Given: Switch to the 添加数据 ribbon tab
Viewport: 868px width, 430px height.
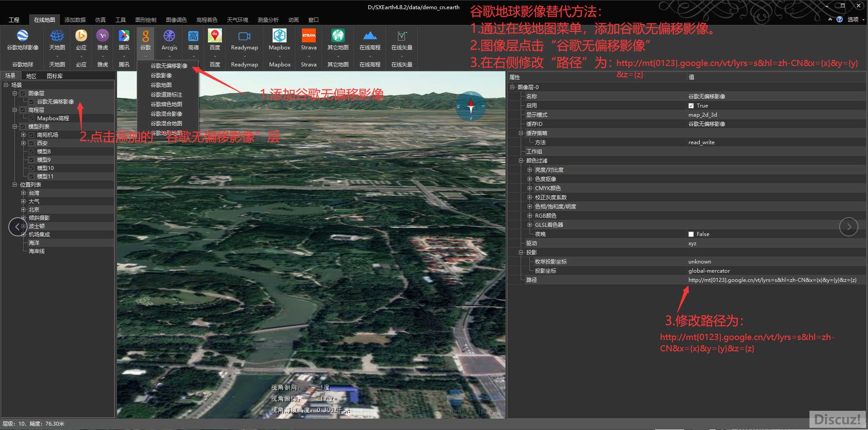Looking at the screenshot, I should pyautogui.click(x=75, y=20).
